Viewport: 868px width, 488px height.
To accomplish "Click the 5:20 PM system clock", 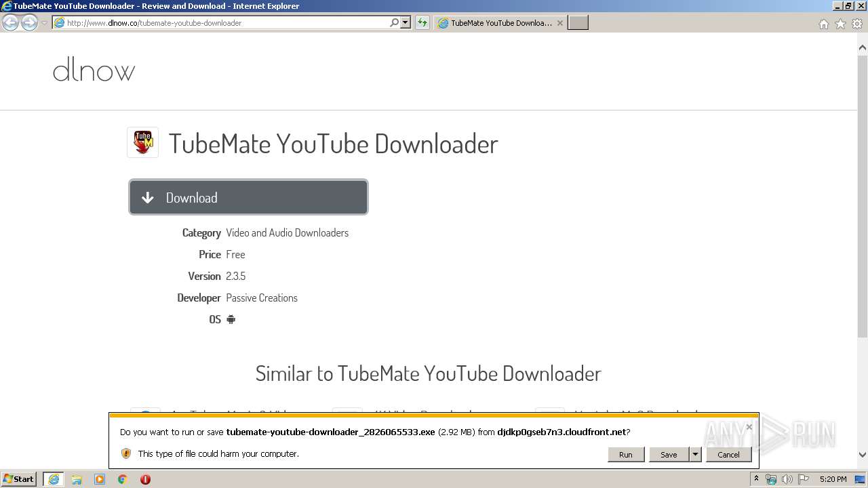I will [833, 479].
